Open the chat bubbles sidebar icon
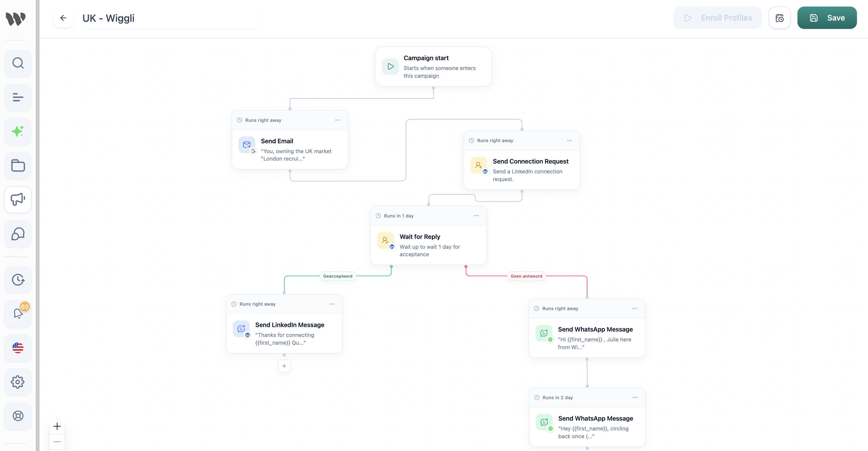Screen dimensions: 868x451 point(18,234)
